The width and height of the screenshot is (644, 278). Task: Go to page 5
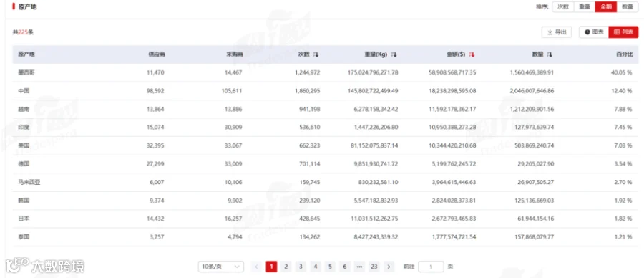click(x=330, y=267)
